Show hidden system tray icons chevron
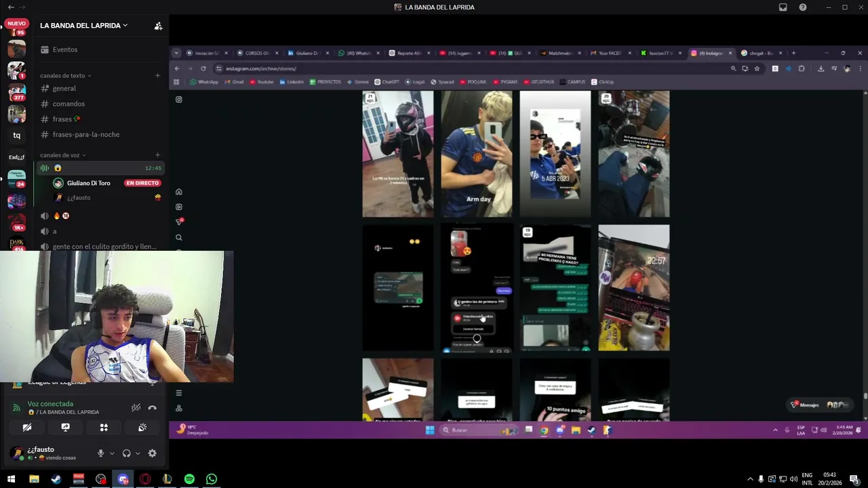 [750, 479]
